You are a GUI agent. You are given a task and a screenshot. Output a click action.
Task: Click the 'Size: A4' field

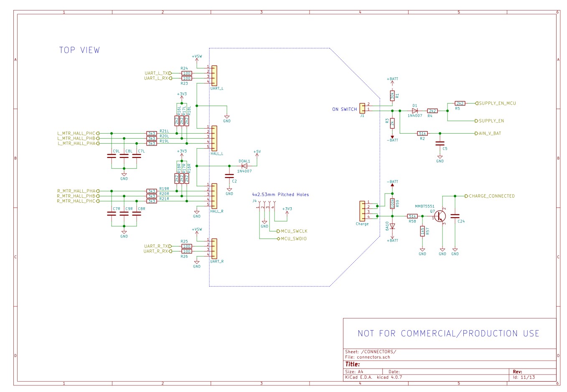pyautogui.click(x=354, y=372)
